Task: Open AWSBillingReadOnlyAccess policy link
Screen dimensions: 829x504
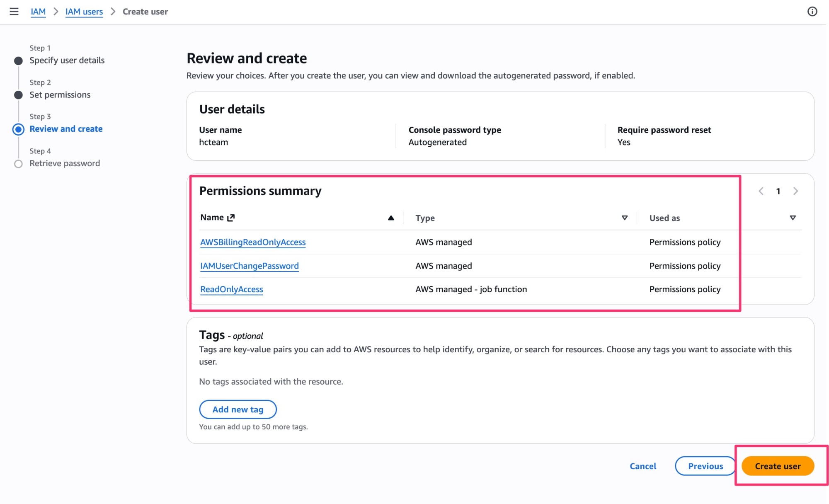Action: [253, 242]
